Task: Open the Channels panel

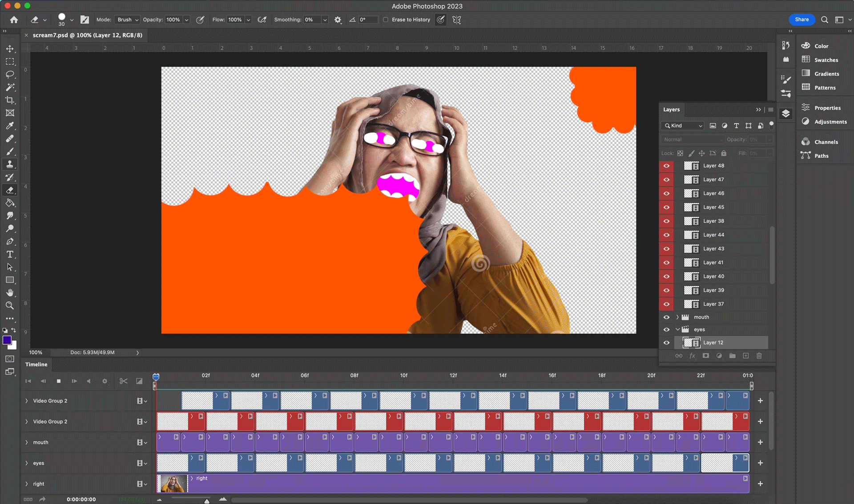Action: point(826,142)
